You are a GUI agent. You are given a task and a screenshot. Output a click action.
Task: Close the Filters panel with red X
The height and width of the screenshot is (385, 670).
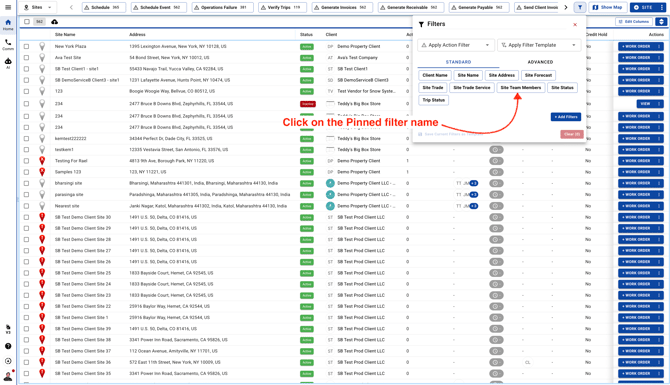575,25
